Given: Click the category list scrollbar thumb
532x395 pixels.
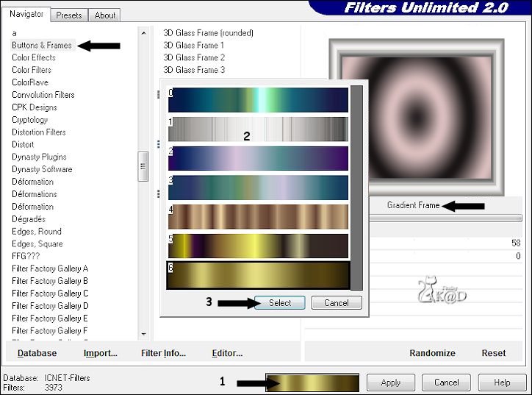Looking at the screenshot, I should point(143,166).
